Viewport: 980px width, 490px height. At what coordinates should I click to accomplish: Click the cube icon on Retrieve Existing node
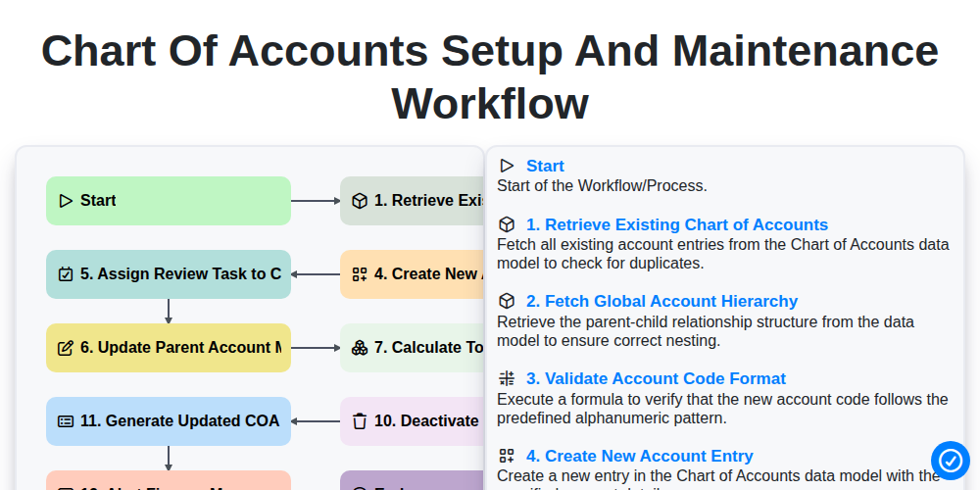(360, 201)
